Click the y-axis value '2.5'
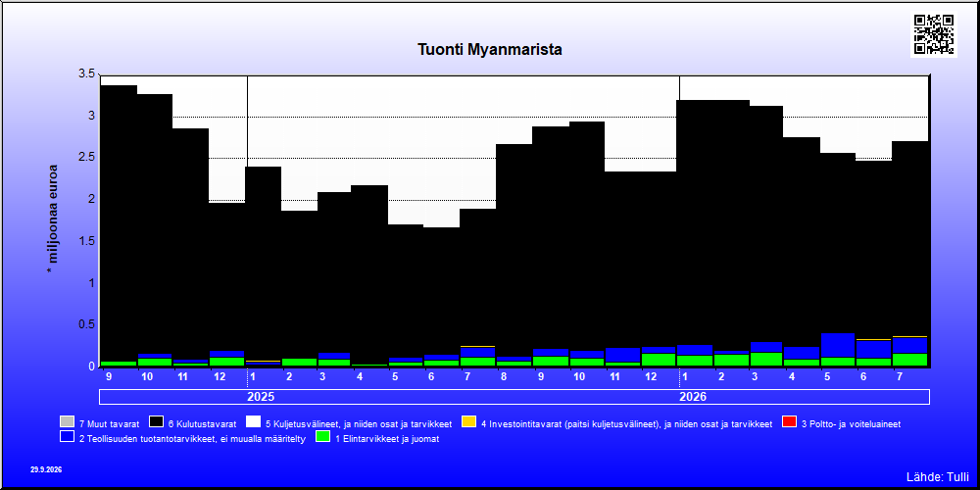980x490 pixels. pos(86,158)
